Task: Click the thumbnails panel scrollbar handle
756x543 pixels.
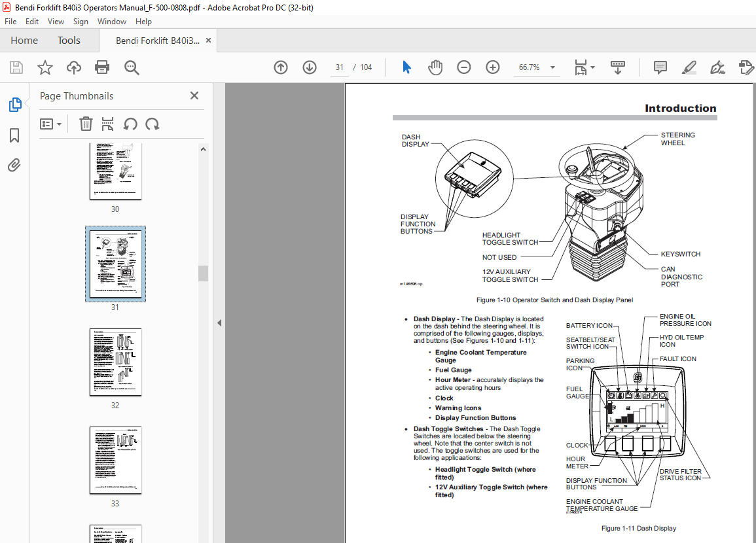Action: (x=203, y=273)
